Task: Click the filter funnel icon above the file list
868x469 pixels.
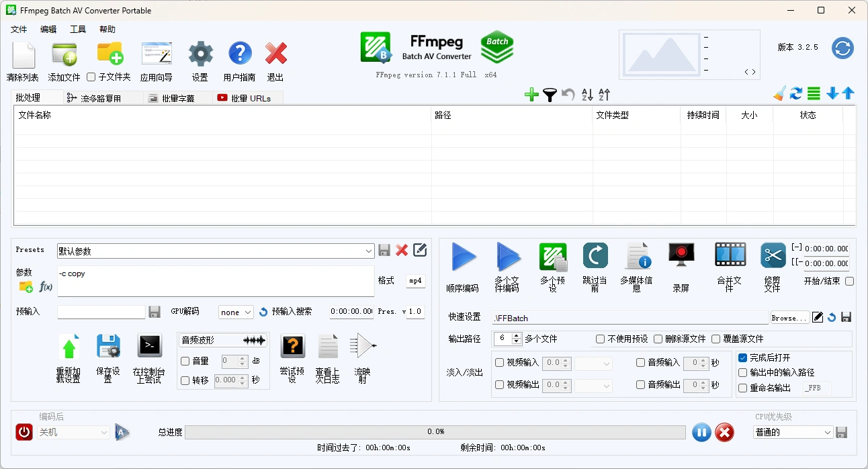Action: click(x=550, y=94)
